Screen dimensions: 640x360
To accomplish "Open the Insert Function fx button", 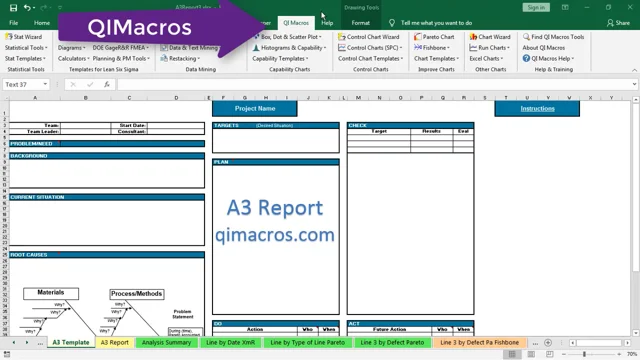I will tap(107, 84).
